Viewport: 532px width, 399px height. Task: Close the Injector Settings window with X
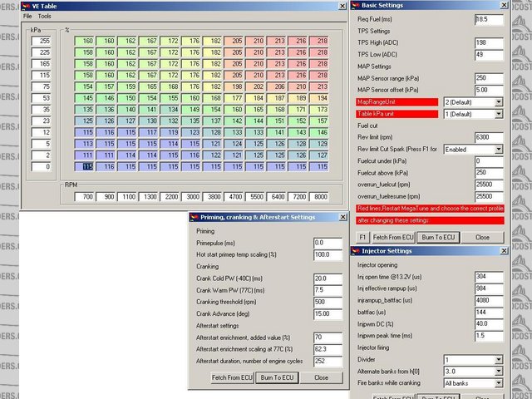pos(502,250)
